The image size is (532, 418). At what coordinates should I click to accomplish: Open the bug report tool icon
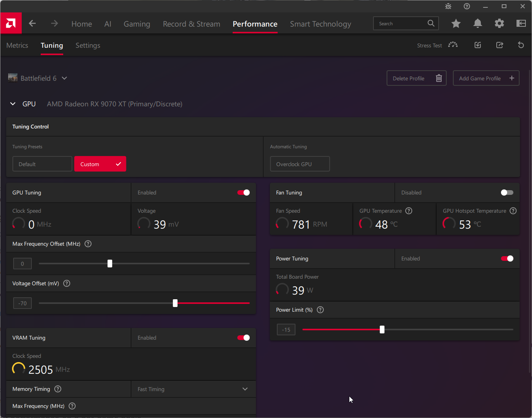pyautogui.click(x=448, y=6)
